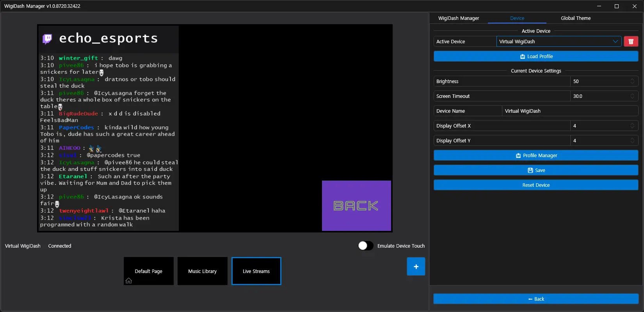Click the Brightness value stepper arrows
The height and width of the screenshot is (312, 644).
click(632, 82)
